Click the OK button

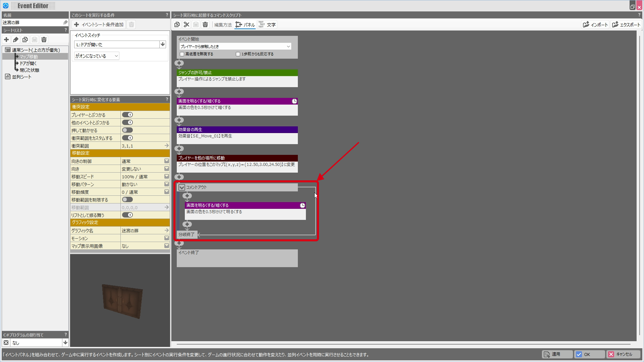590,354
